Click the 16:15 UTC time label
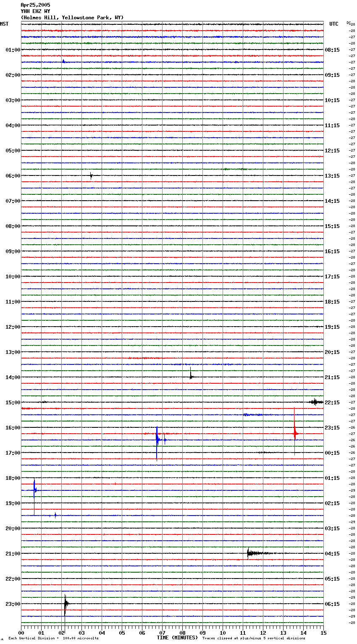Viewport: 357px width, 644px height. (332, 251)
